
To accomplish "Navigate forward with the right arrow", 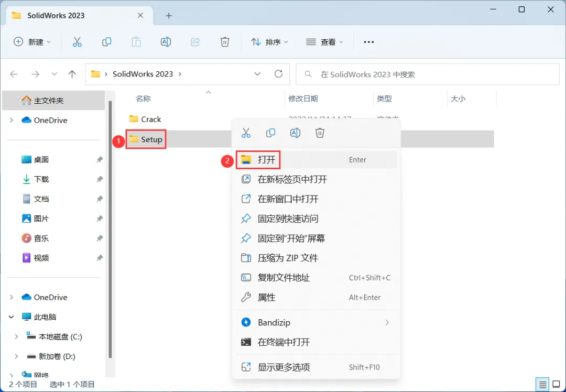I will click(35, 74).
